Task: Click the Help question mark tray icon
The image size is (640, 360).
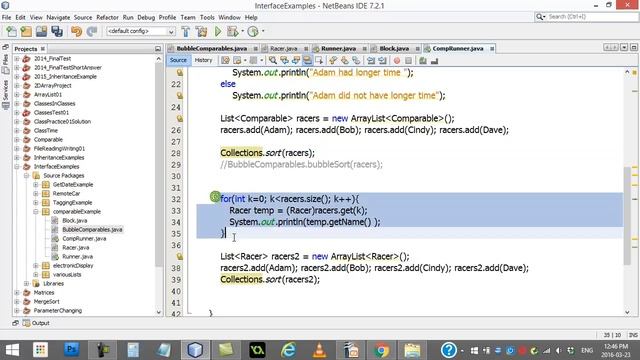Action: 448,350
